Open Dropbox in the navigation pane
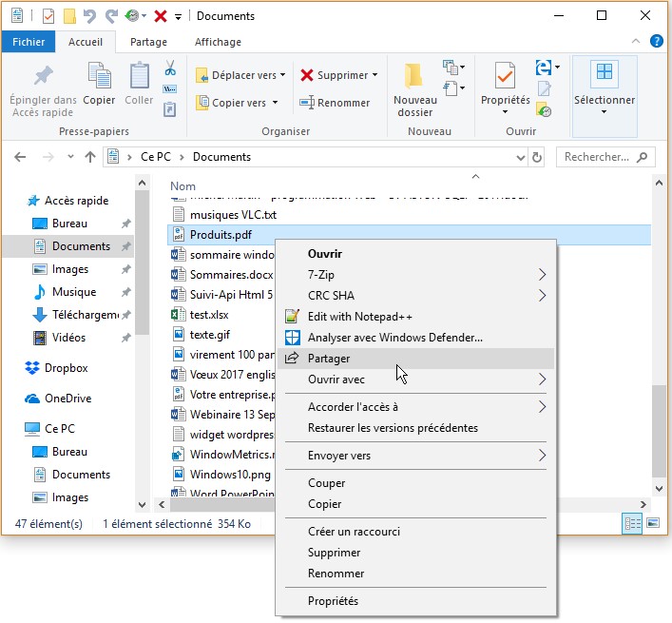 (x=66, y=368)
